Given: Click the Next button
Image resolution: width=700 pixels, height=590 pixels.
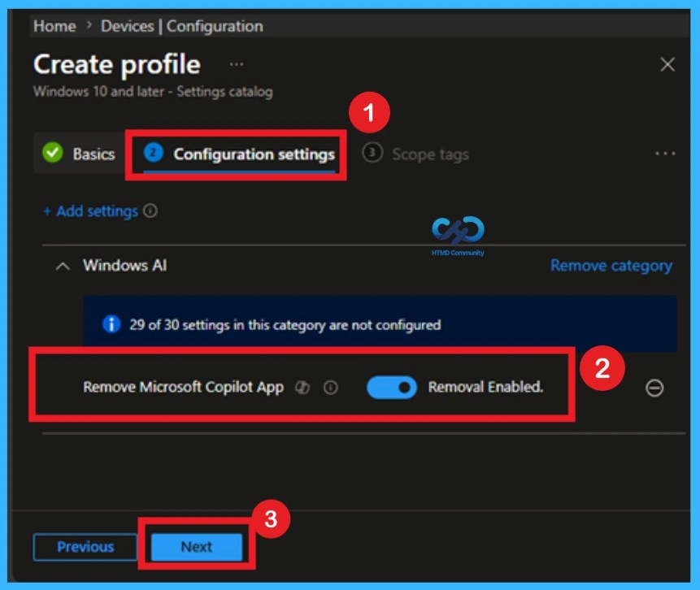Looking at the screenshot, I should click(198, 547).
